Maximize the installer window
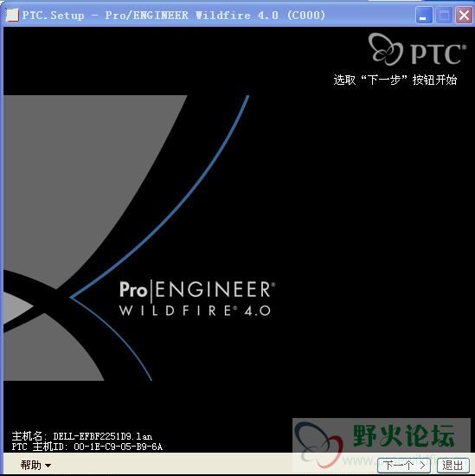Image resolution: width=475 pixels, height=476 pixels. (444, 15)
